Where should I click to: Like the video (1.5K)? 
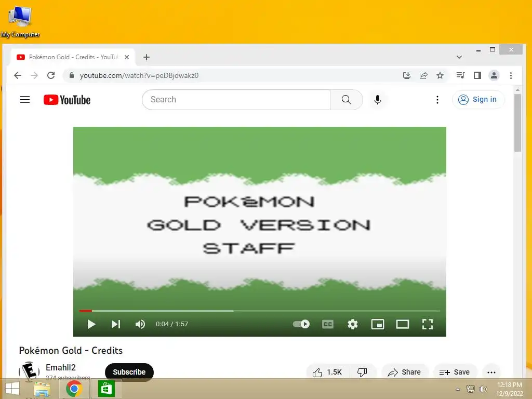(x=327, y=372)
